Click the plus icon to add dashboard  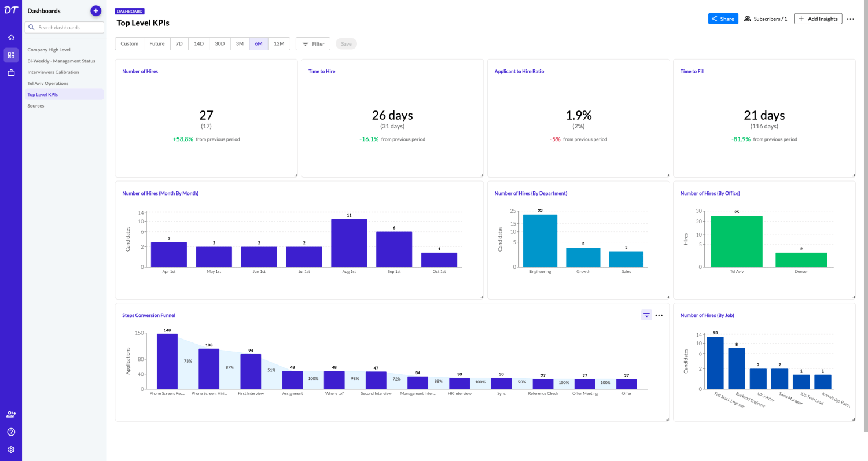[96, 11]
